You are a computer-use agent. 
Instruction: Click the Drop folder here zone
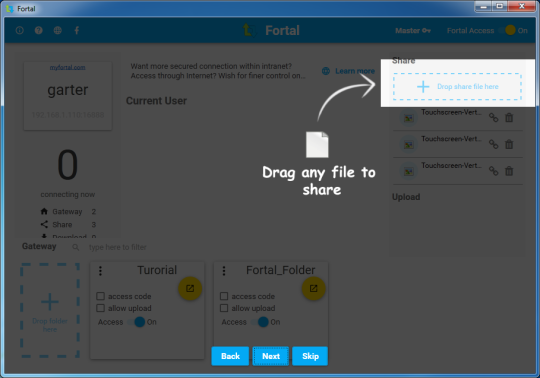[x=50, y=311]
